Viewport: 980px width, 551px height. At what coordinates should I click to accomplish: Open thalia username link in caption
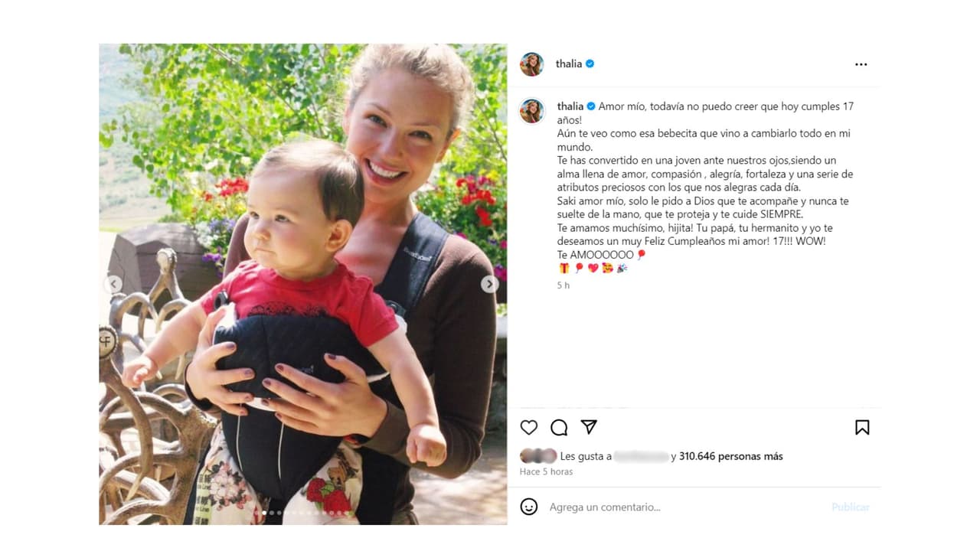pos(570,106)
